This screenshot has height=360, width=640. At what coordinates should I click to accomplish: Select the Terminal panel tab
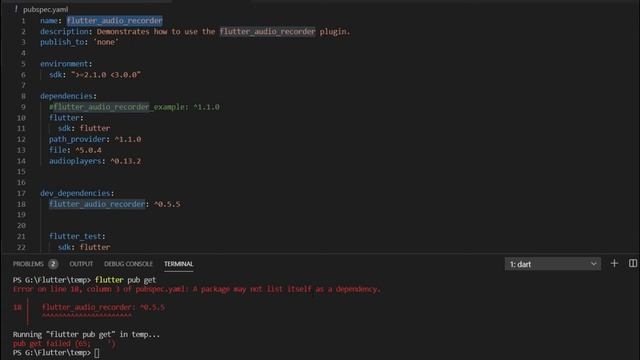coord(178,264)
